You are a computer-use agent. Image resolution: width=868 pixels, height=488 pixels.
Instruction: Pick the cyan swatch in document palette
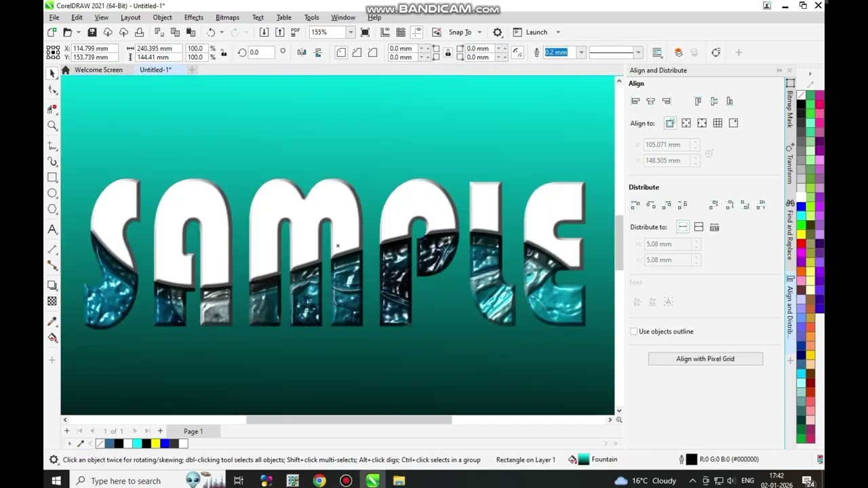click(x=137, y=444)
